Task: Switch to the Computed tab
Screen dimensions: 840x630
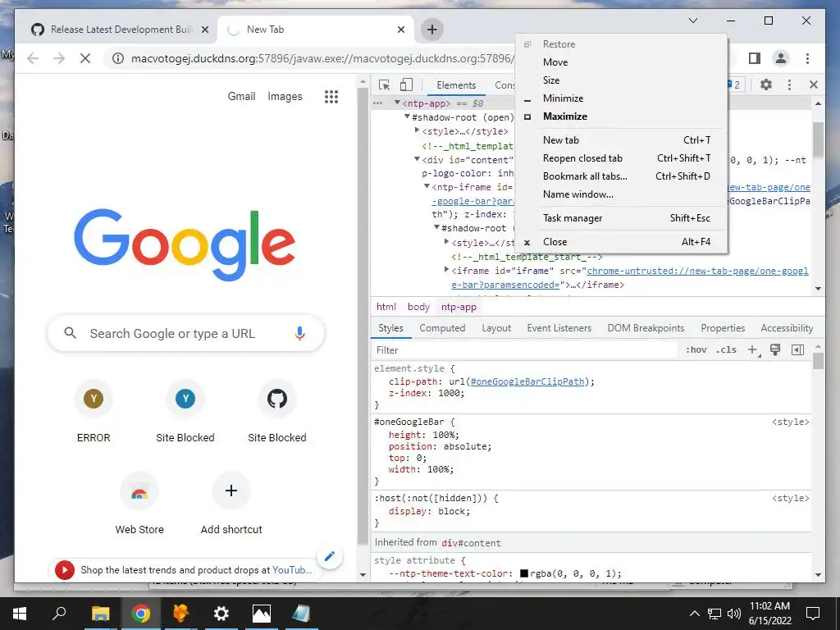Action: (x=442, y=328)
